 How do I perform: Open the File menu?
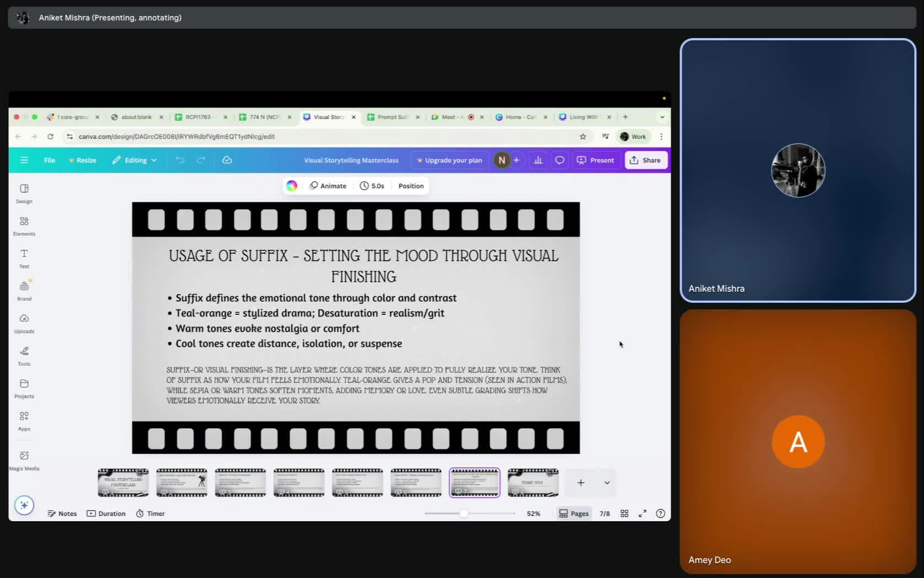(50, 160)
